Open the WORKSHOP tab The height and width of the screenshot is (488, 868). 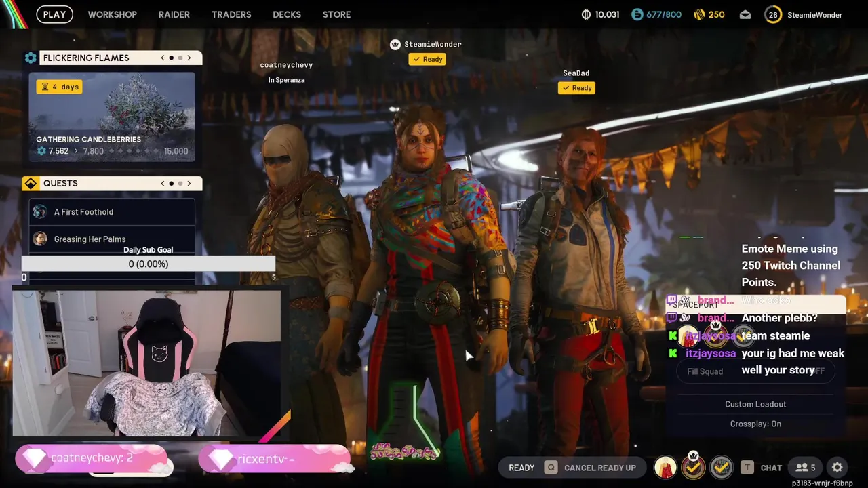point(112,14)
